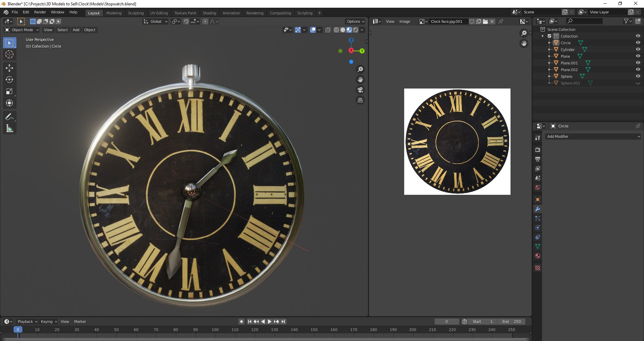644x341 pixels.
Task: Toggle camera view in the 3D viewport
Action: click(x=360, y=90)
